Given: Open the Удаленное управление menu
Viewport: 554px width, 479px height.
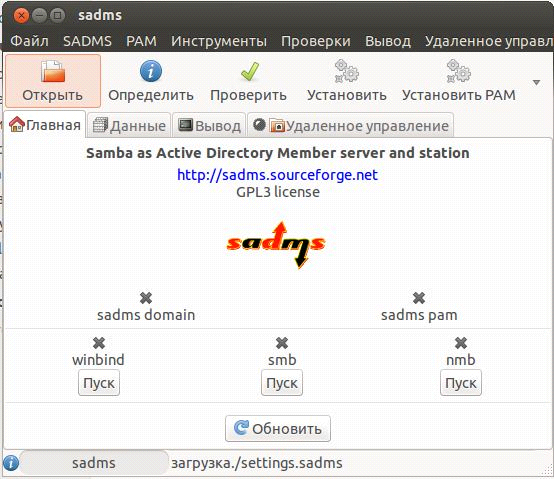Looking at the screenshot, I should pyautogui.click(x=489, y=41).
